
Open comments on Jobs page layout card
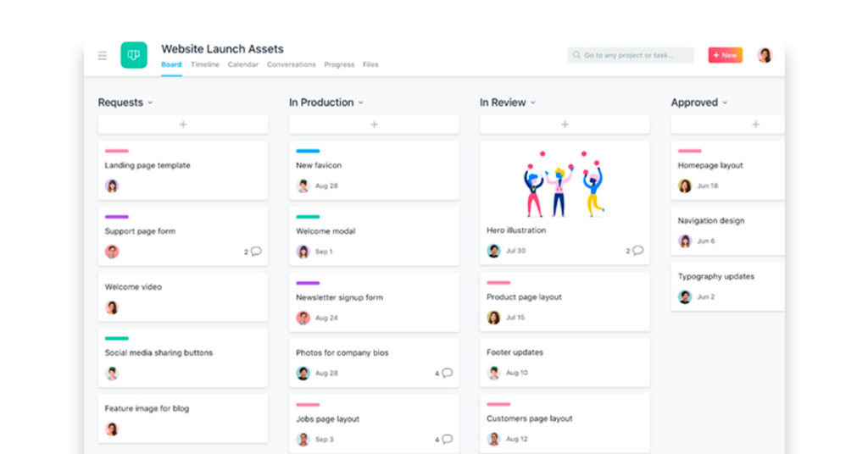pyautogui.click(x=444, y=440)
